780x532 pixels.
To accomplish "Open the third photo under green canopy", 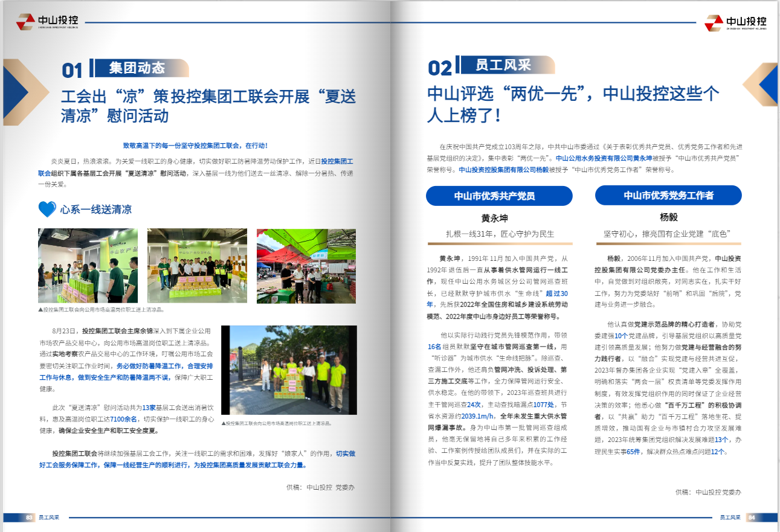I will click(x=306, y=266).
